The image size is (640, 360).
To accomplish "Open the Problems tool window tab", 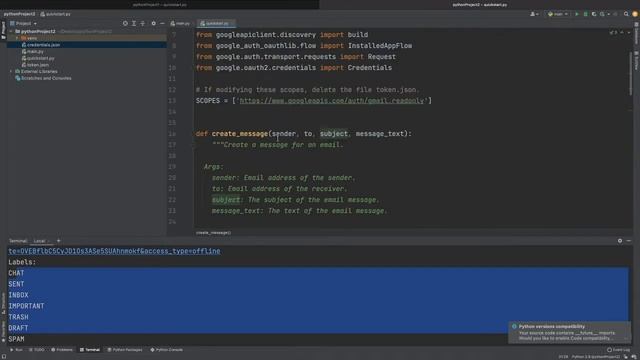I will 62,350.
